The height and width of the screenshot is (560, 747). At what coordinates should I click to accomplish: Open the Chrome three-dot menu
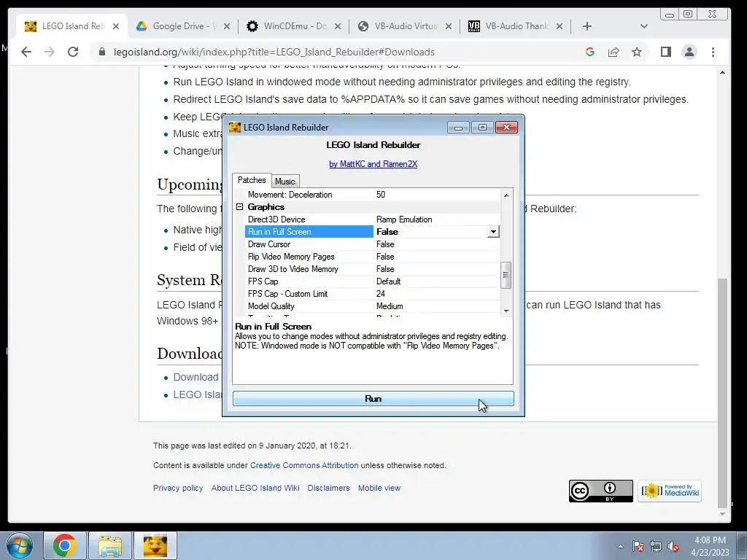point(713,52)
